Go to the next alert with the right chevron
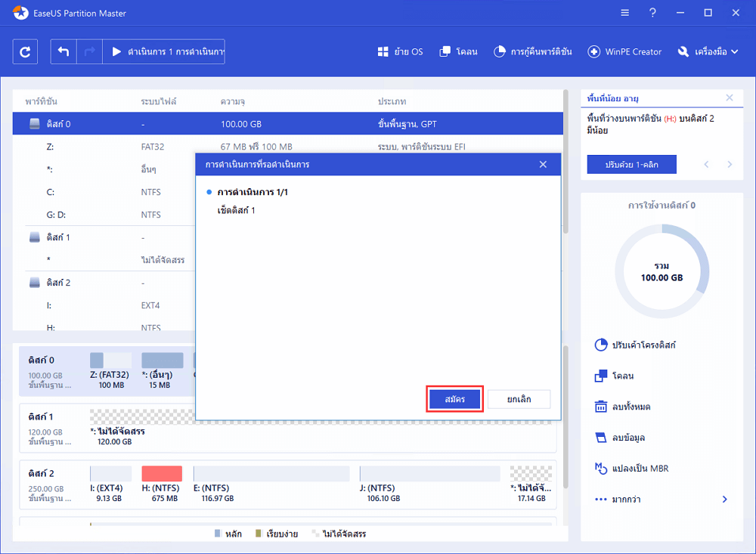The height and width of the screenshot is (554, 756). click(730, 165)
